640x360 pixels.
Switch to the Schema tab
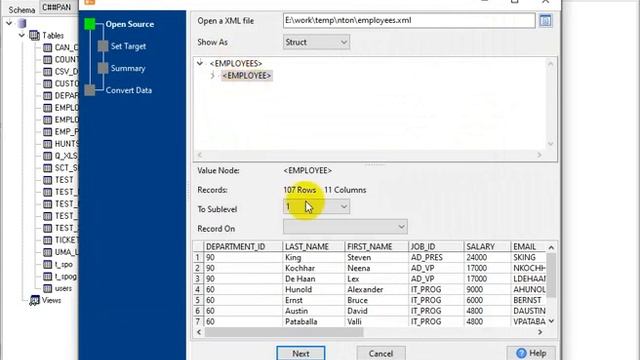pos(22,9)
